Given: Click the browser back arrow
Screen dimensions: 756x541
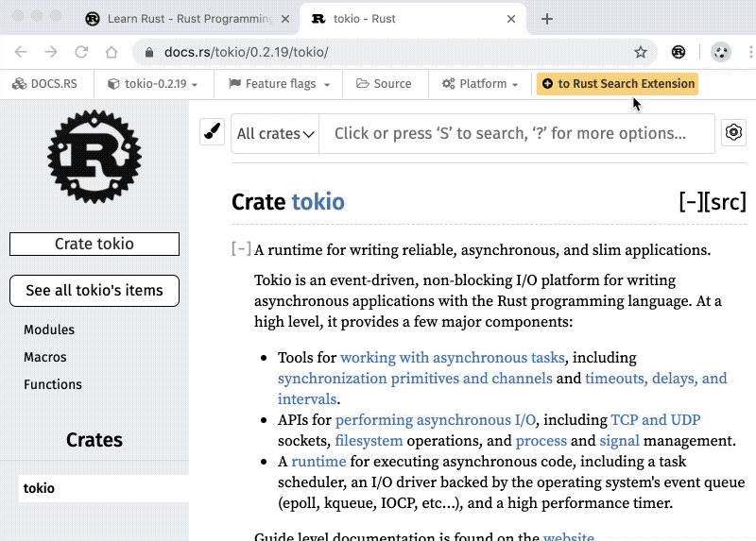Looking at the screenshot, I should pyautogui.click(x=21, y=52).
